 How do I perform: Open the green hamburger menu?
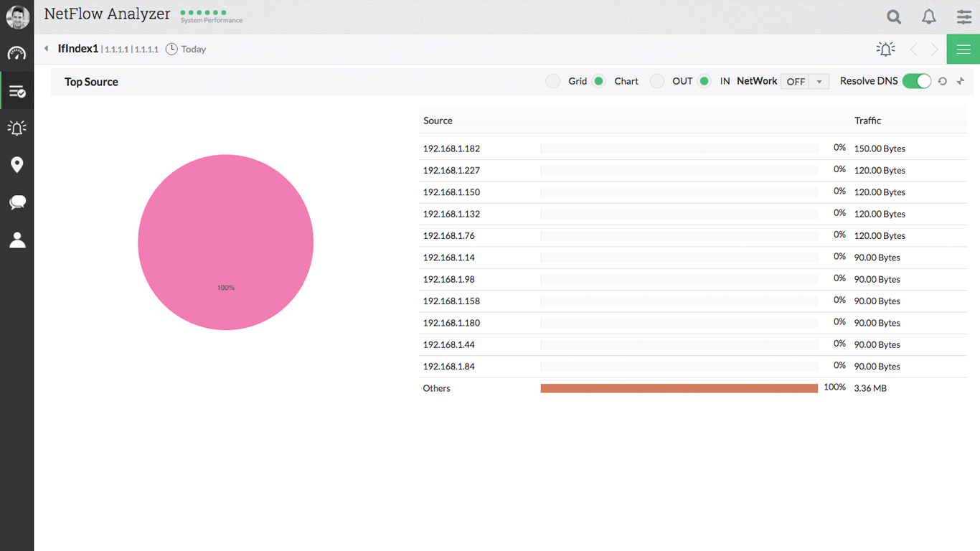[x=963, y=50]
